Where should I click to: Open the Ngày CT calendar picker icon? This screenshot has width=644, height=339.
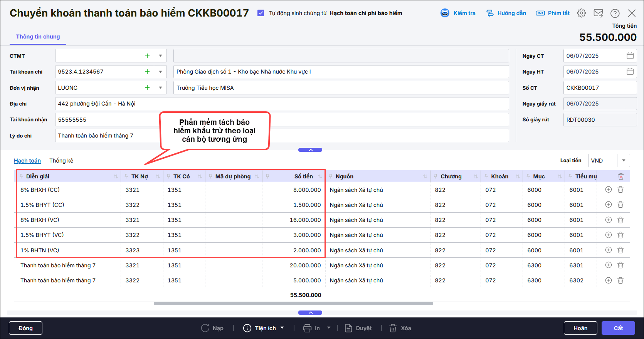coord(630,56)
